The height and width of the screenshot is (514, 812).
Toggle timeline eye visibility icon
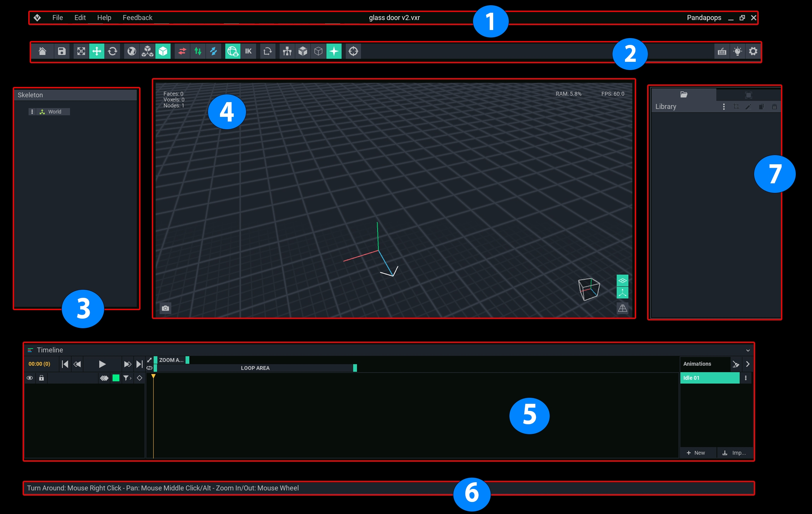(30, 378)
